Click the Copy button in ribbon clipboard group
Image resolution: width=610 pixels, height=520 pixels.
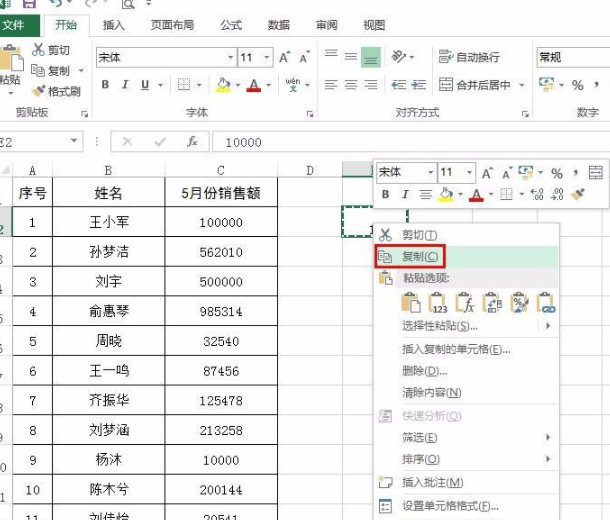tap(51, 71)
